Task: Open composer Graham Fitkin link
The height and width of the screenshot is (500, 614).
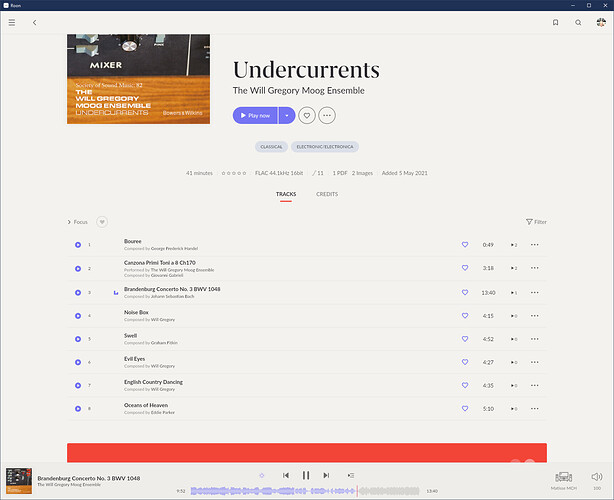Action: [164, 343]
